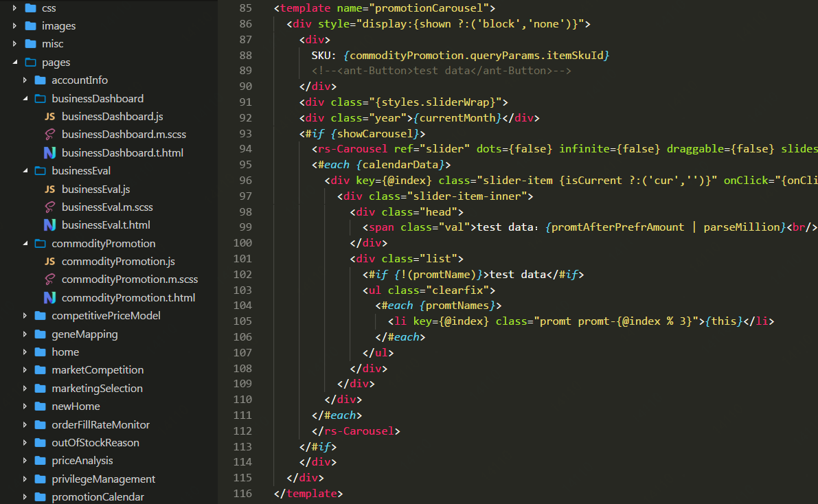818x504 pixels.
Task: Click the businessDashboard folder icon
Action: [x=40, y=99]
